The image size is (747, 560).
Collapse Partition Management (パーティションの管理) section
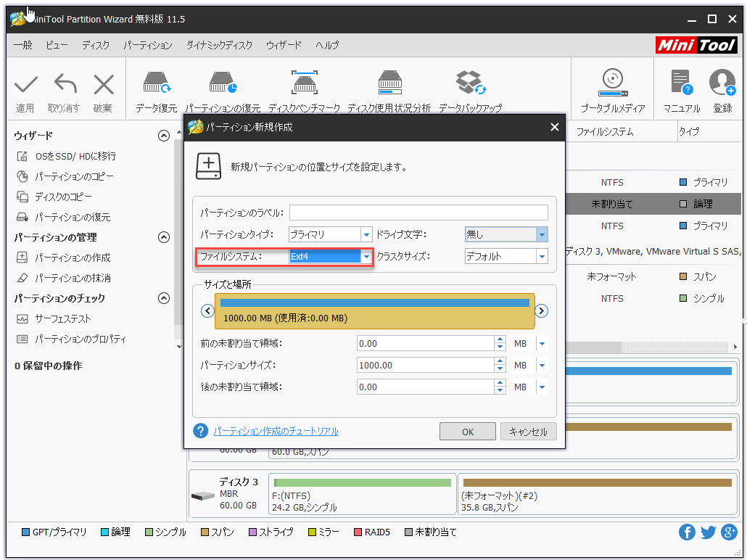pyautogui.click(x=163, y=237)
